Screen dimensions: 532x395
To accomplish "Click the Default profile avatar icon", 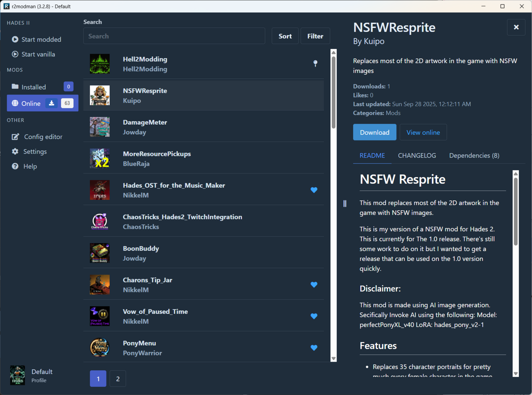I will tap(18, 375).
